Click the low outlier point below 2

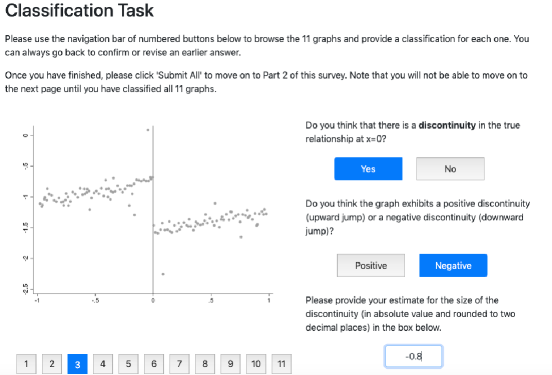pos(163,274)
